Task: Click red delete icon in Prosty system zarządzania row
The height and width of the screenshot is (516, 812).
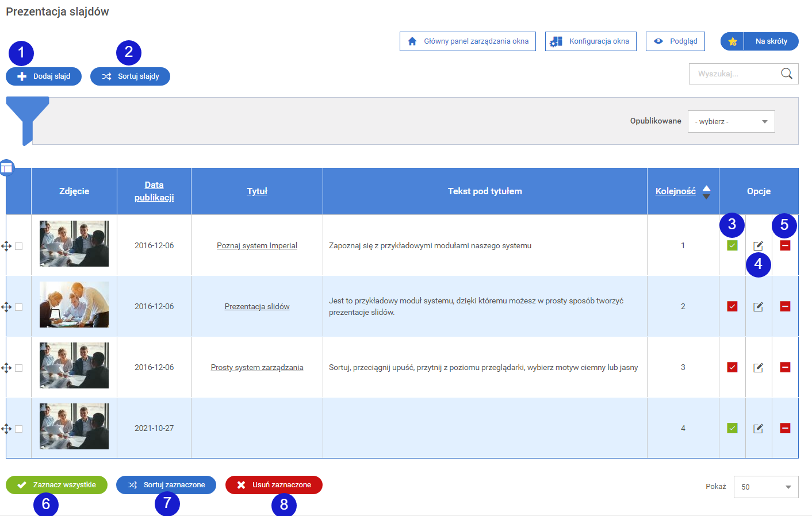Action: click(x=785, y=368)
